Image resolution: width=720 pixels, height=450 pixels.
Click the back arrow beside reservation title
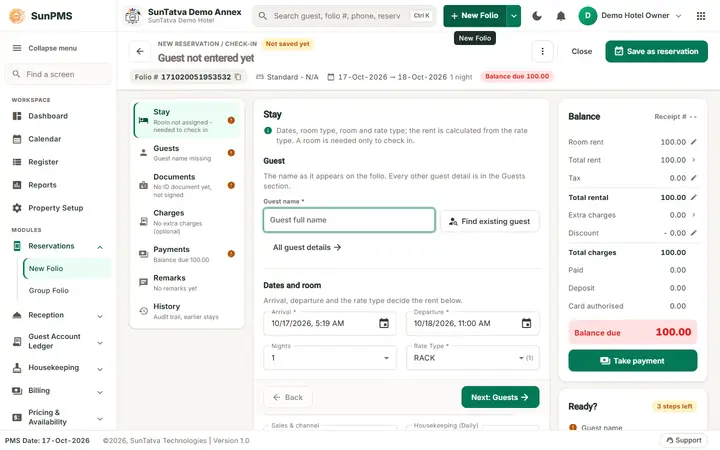pos(140,51)
